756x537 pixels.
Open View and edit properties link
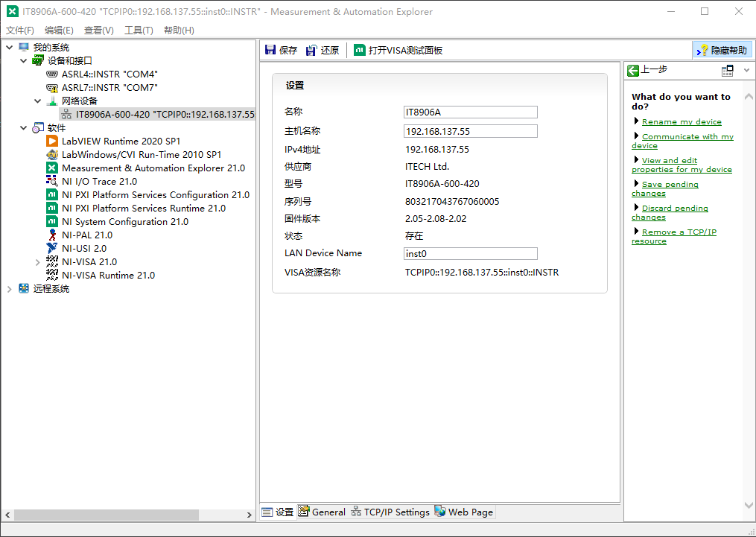pos(682,165)
